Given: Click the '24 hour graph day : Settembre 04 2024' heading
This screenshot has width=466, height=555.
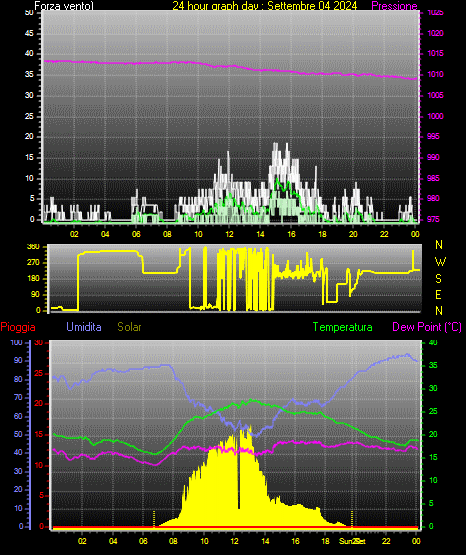Looking at the screenshot, I should [x=265, y=6].
